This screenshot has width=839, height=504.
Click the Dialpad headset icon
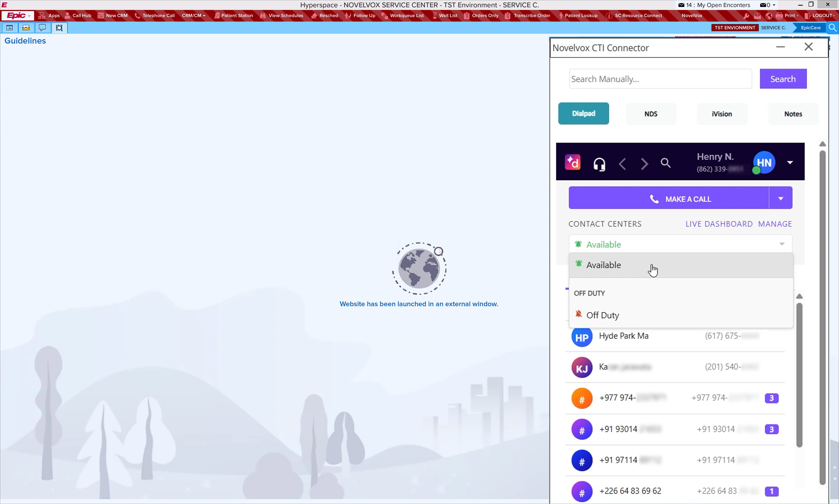[599, 164]
